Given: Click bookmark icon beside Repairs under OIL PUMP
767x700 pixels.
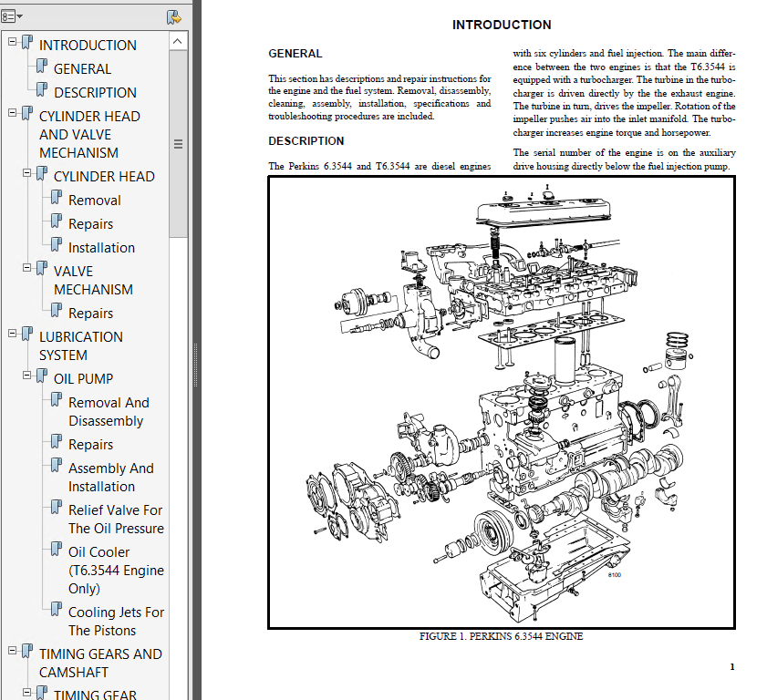Looking at the screenshot, I should tap(57, 442).
